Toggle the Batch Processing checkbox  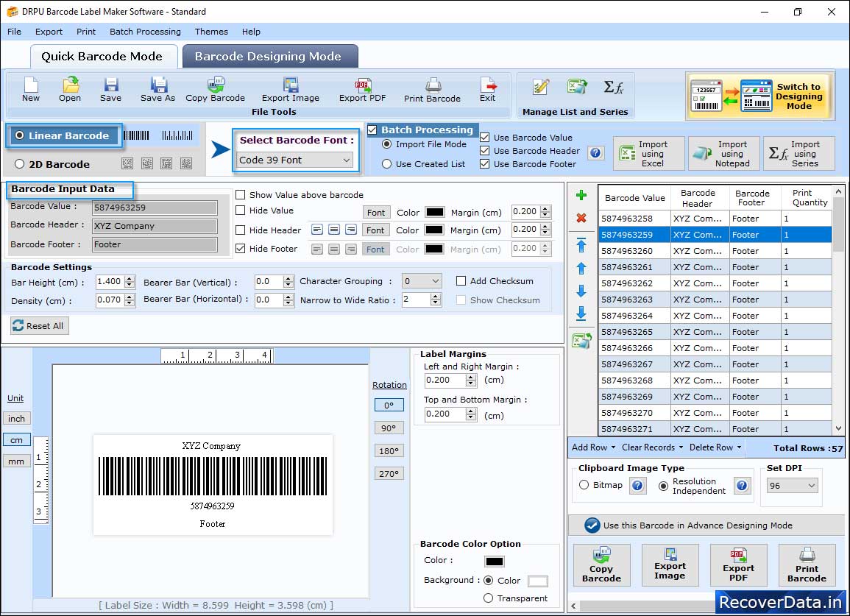(x=372, y=130)
